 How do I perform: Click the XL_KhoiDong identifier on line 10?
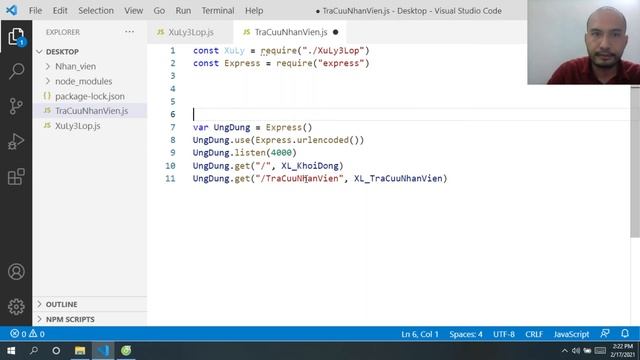coord(310,166)
